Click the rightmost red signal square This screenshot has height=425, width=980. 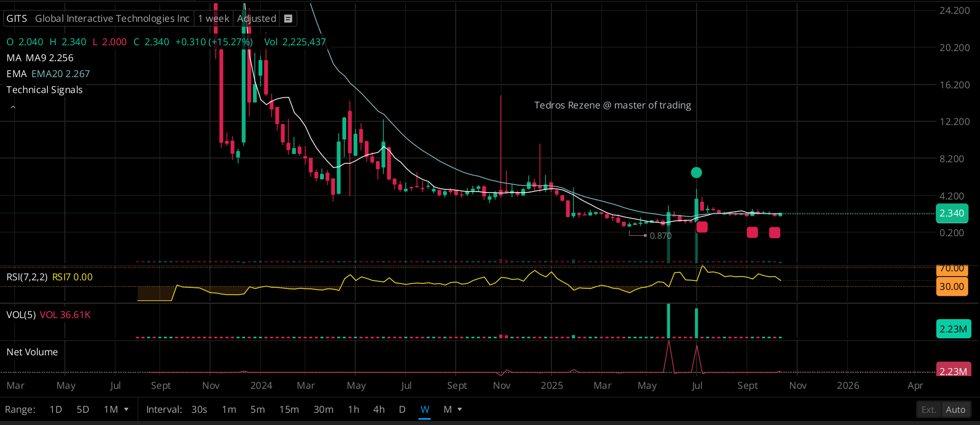(x=775, y=232)
